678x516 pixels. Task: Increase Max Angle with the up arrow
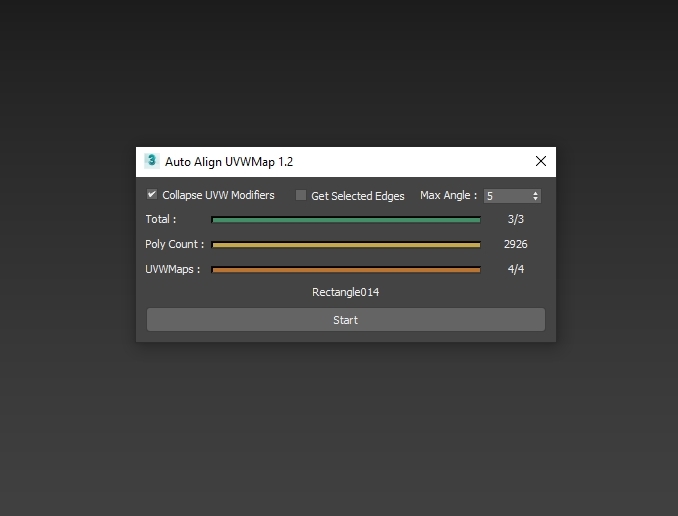pyautogui.click(x=536, y=193)
